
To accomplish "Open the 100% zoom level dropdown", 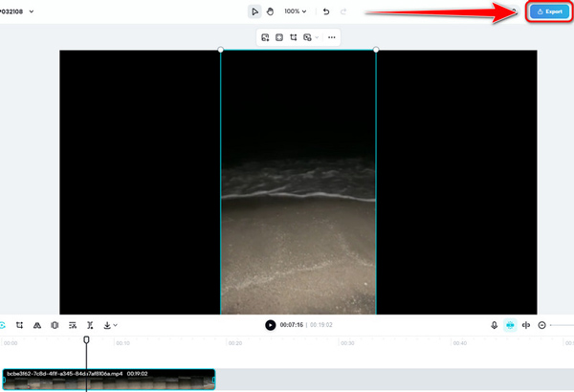I will click(295, 11).
